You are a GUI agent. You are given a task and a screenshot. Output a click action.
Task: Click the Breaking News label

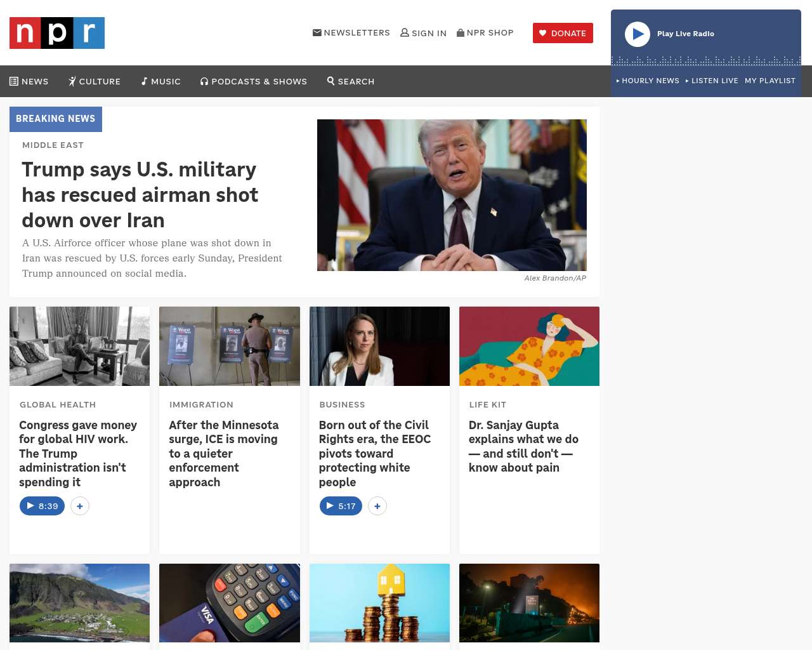(x=56, y=119)
